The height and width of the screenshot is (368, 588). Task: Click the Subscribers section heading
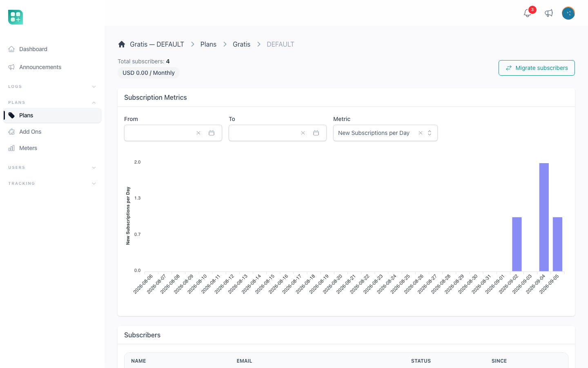click(142, 335)
